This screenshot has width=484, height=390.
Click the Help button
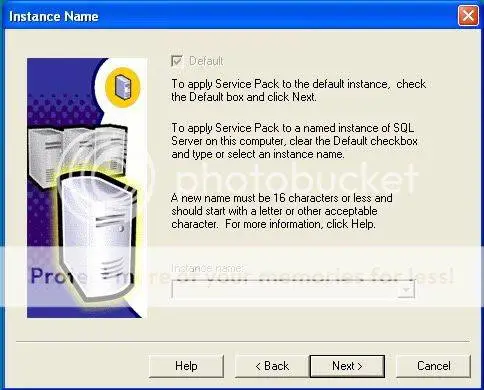coord(186,366)
